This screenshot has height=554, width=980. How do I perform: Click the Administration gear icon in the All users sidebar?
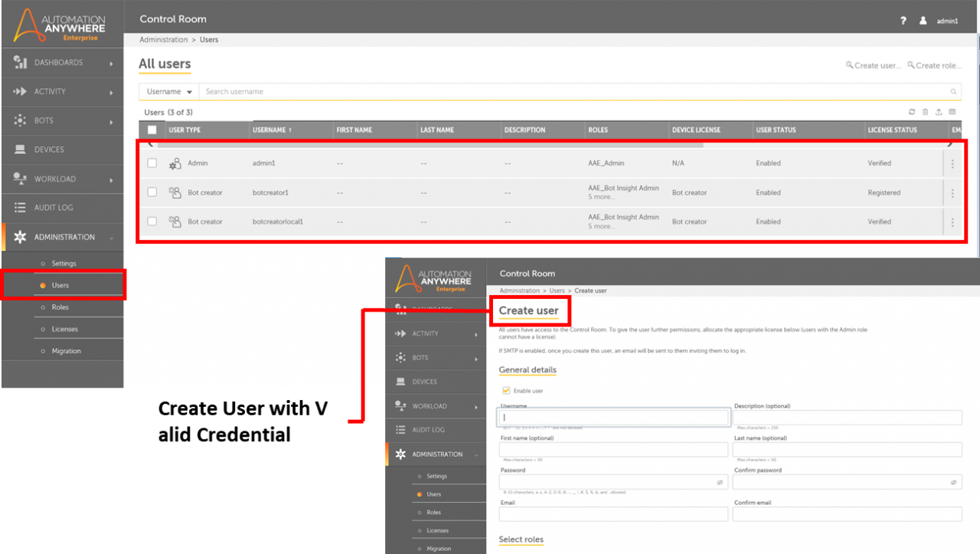pos(21,238)
